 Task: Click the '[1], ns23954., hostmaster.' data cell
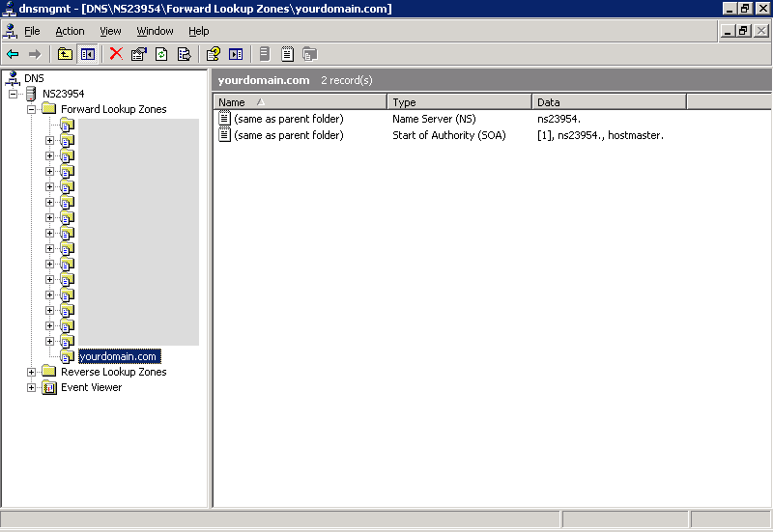coord(600,135)
